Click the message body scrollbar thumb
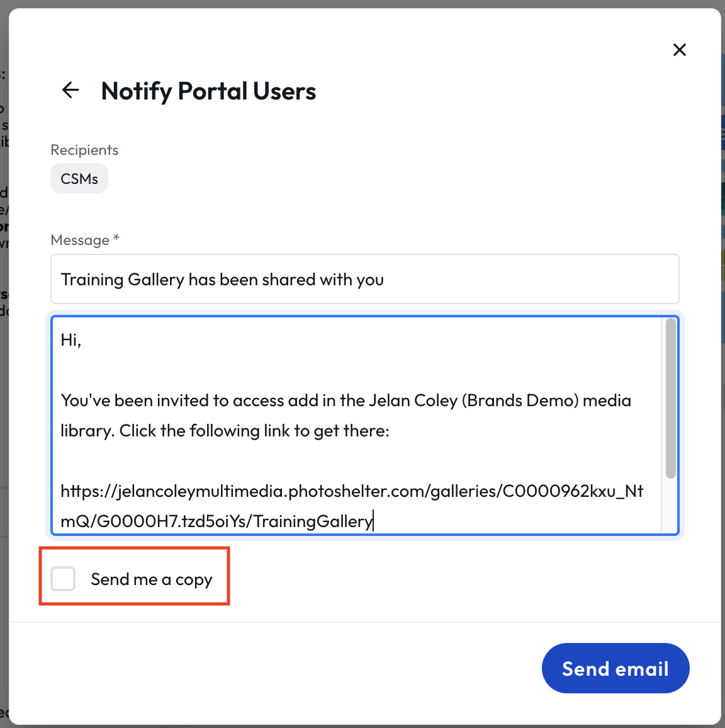The width and height of the screenshot is (725, 728). pos(670,398)
